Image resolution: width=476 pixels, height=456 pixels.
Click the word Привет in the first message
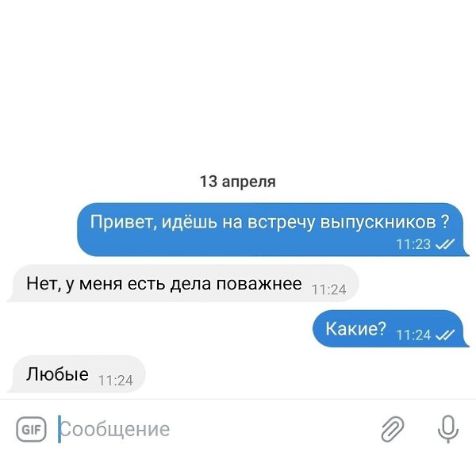tap(124, 222)
